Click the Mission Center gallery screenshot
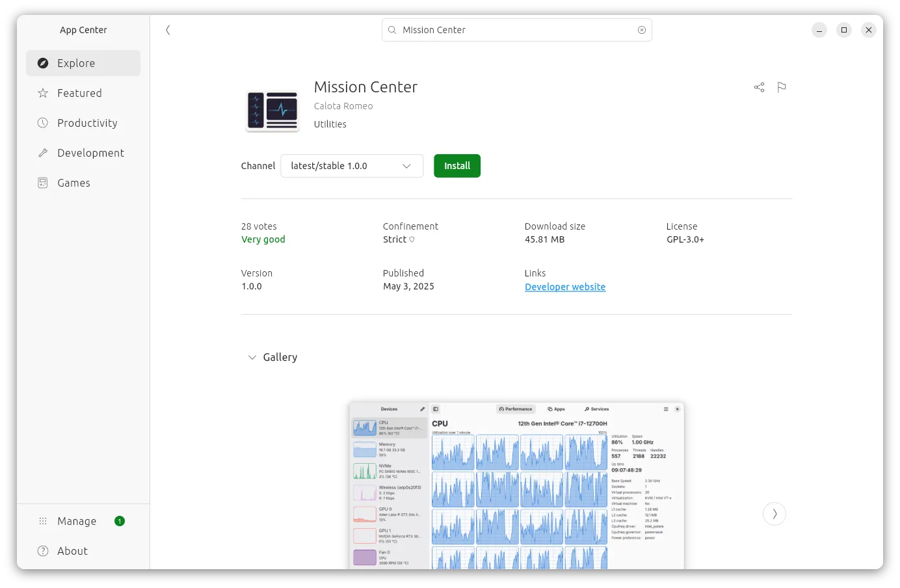This screenshot has width=900, height=588. (516, 485)
